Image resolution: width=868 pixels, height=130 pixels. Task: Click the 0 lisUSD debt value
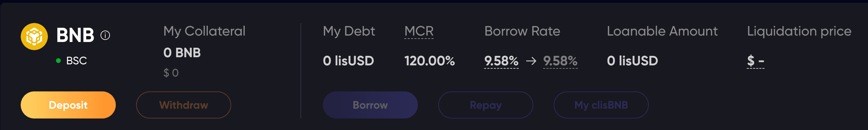[x=348, y=61]
